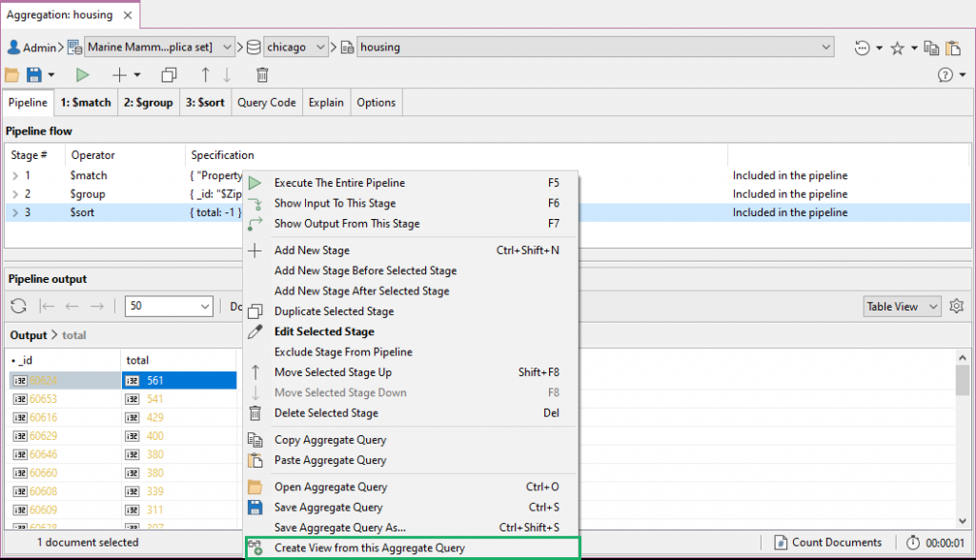Viewport: 976px width, 560px height.
Task: Choose Paste Aggregate Query
Action: click(x=412, y=461)
